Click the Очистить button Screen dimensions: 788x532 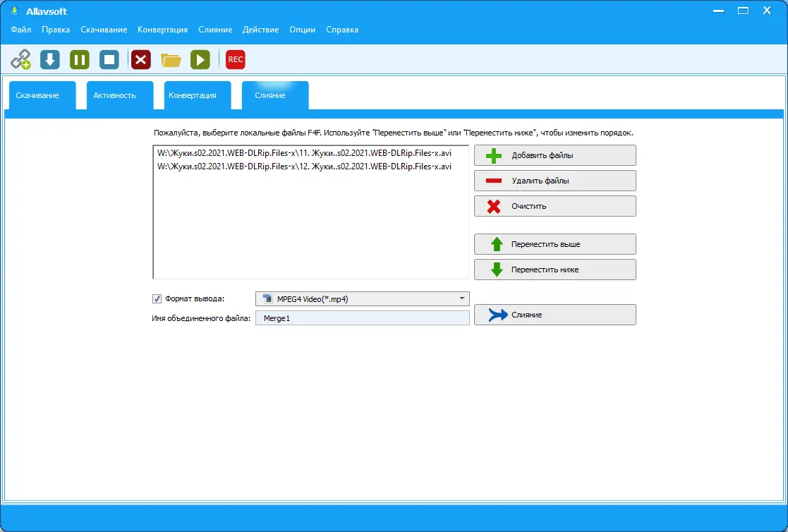pyautogui.click(x=554, y=206)
